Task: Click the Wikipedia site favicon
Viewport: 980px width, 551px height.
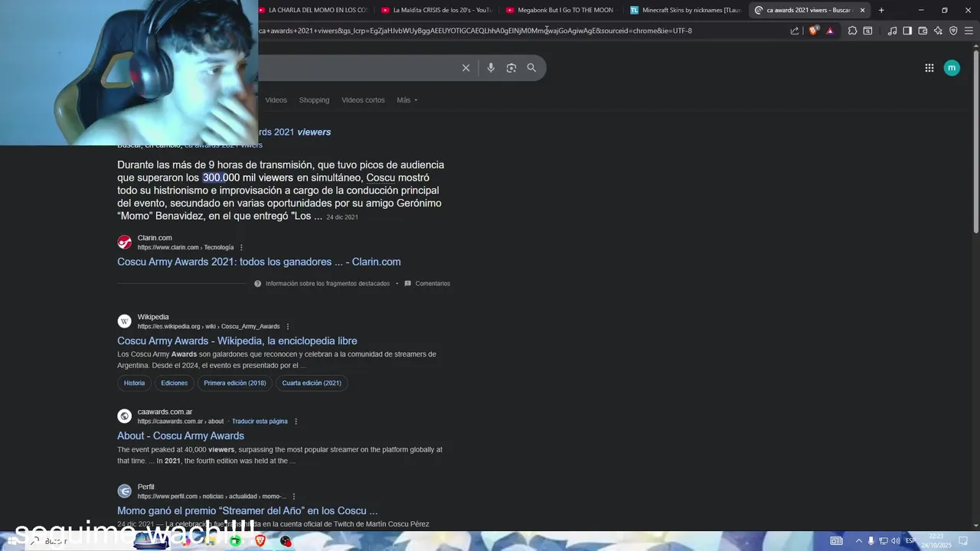Action: pos(125,321)
